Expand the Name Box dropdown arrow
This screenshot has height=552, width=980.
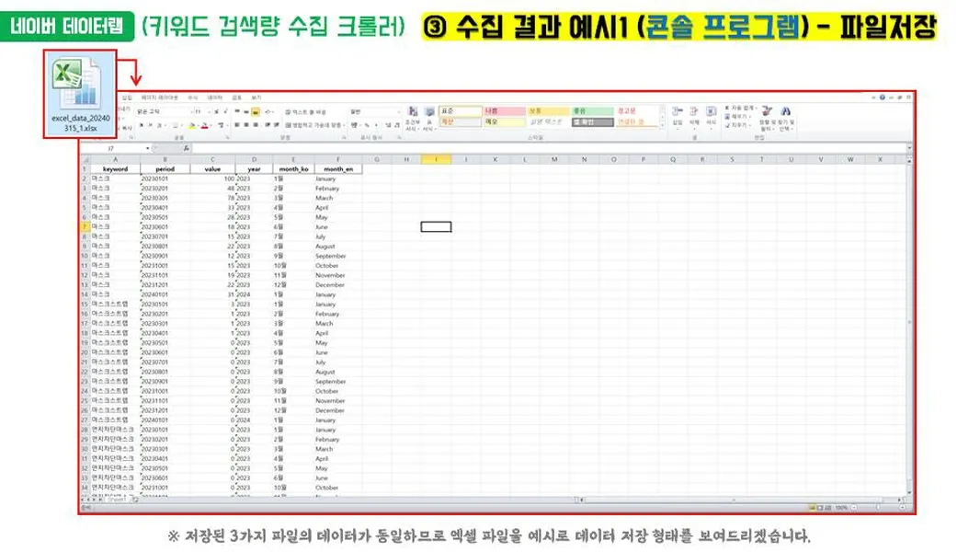(x=147, y=148)
